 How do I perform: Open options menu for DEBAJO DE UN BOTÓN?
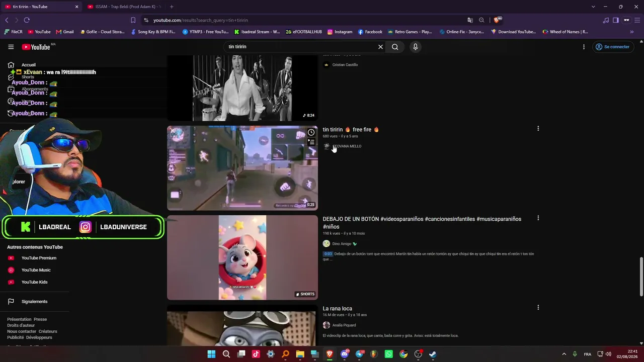click(x=538, y=218)
